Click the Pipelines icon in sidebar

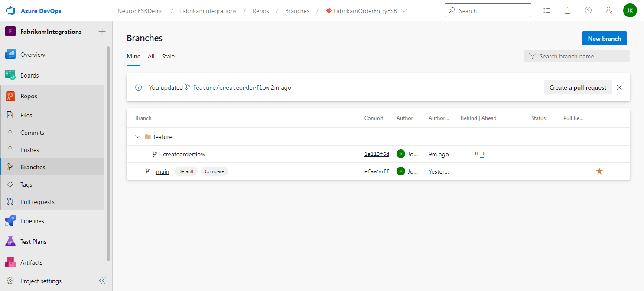(x=10, y=221)
